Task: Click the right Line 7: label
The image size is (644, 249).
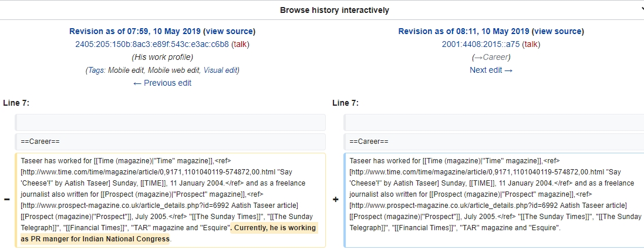Action: point(345,103)
